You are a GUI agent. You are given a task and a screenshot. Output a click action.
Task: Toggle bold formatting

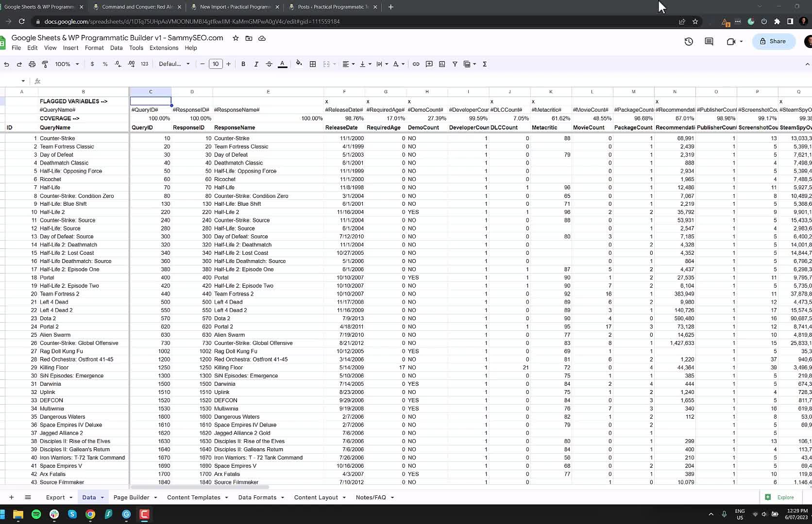tap(243, 64)
